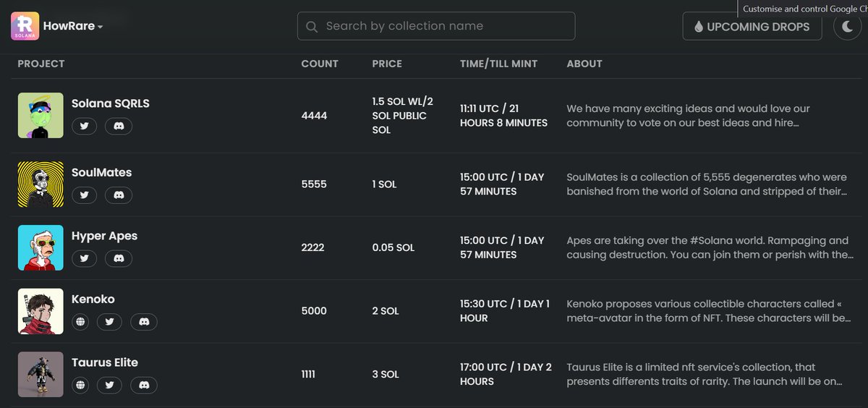Select the 2 SOL price for Kenoko

coord(386,311)
